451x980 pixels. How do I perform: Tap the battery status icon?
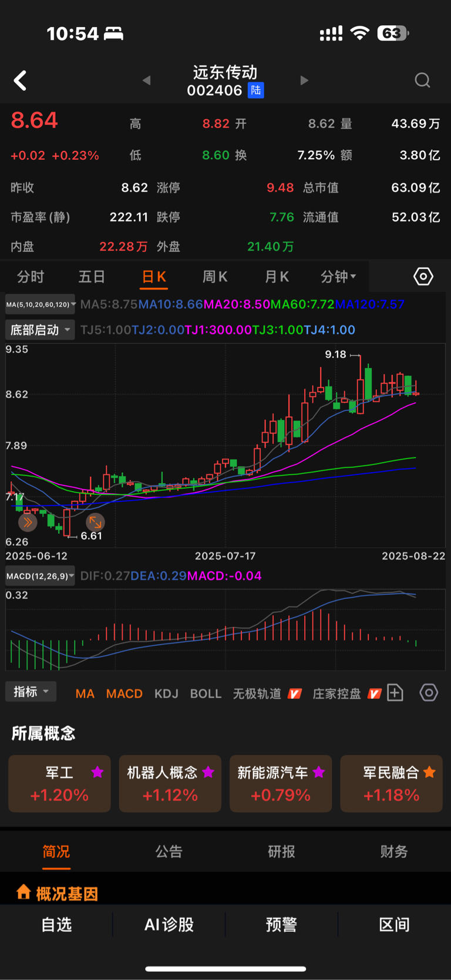pyautogui.click(x=393, y=33)
